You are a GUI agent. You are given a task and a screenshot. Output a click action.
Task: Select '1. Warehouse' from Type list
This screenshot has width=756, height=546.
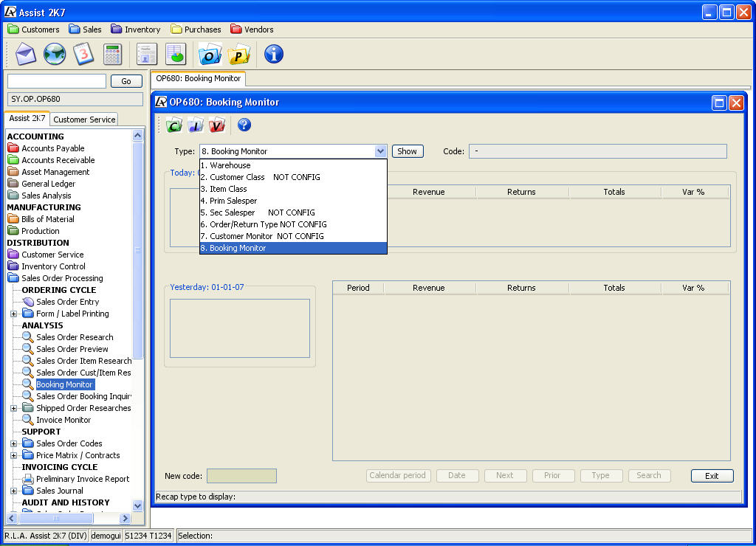click(x=230, y=165)
